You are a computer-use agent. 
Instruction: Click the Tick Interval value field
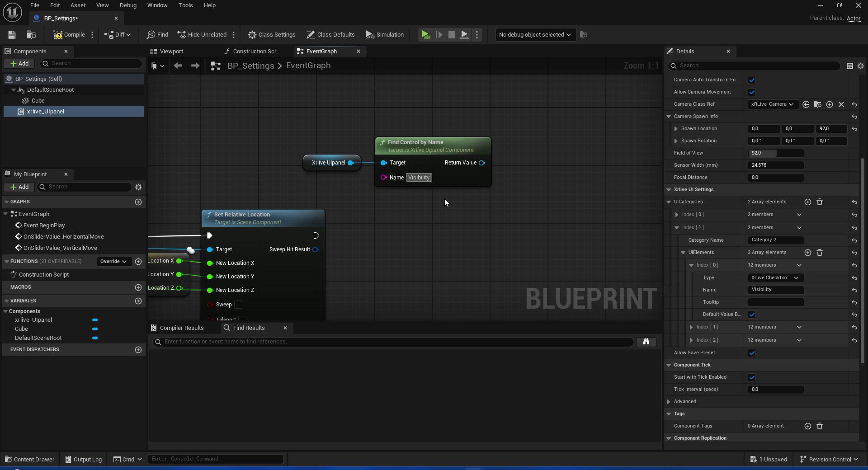pyautogui.click(x=776, y=390)
